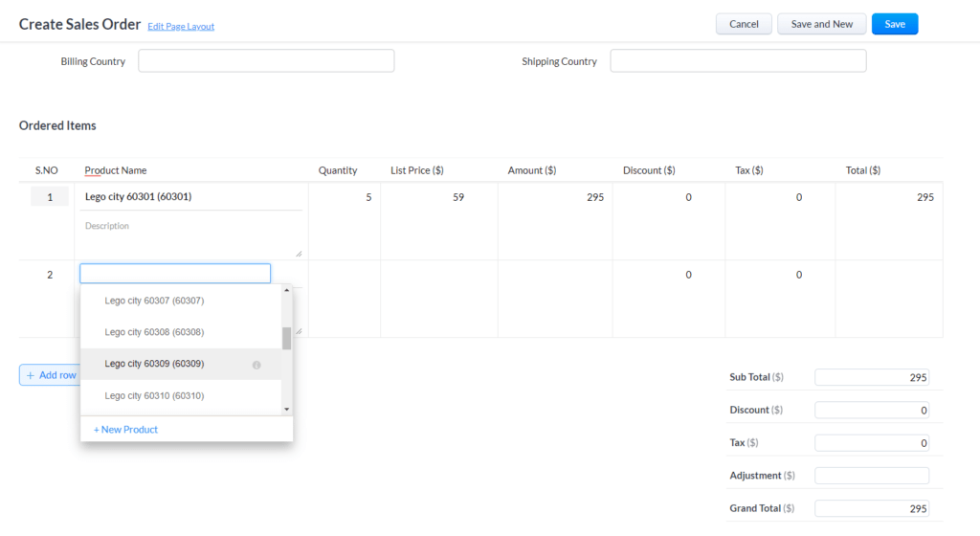The height and width of the screenshot is (536, 980).
Task: Open Edit Page Layout link
Action: 181,26
